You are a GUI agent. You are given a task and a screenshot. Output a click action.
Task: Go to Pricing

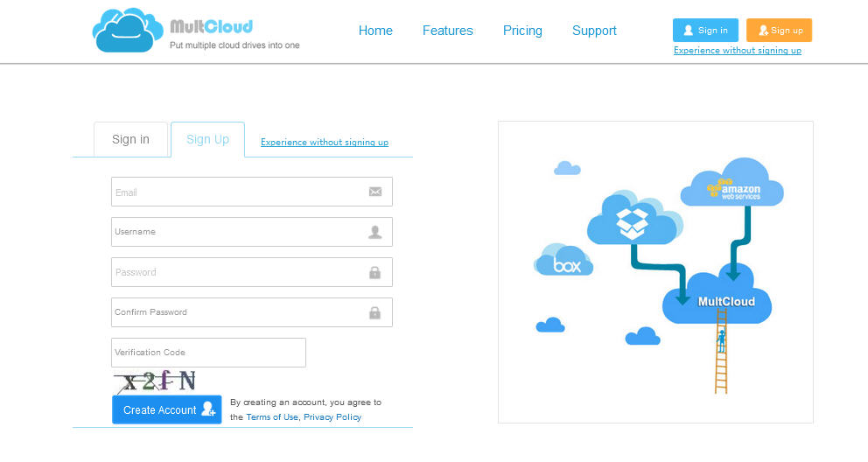[522, 31]
